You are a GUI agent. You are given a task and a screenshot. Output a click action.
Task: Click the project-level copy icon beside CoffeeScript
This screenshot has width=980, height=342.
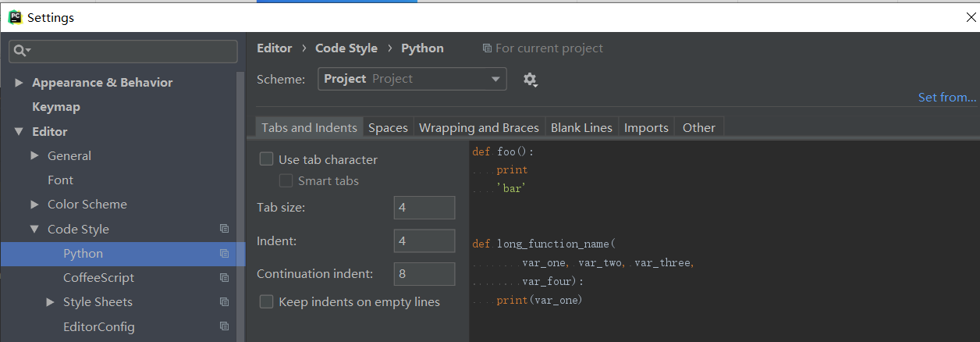pos(225,278)
